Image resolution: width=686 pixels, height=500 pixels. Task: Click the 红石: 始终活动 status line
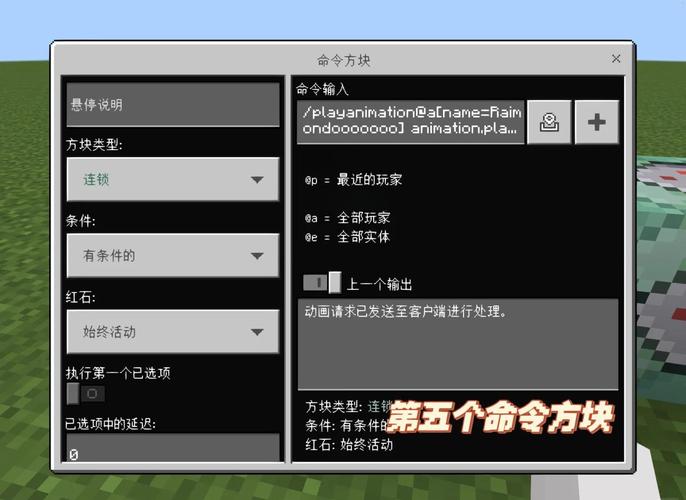350,444
